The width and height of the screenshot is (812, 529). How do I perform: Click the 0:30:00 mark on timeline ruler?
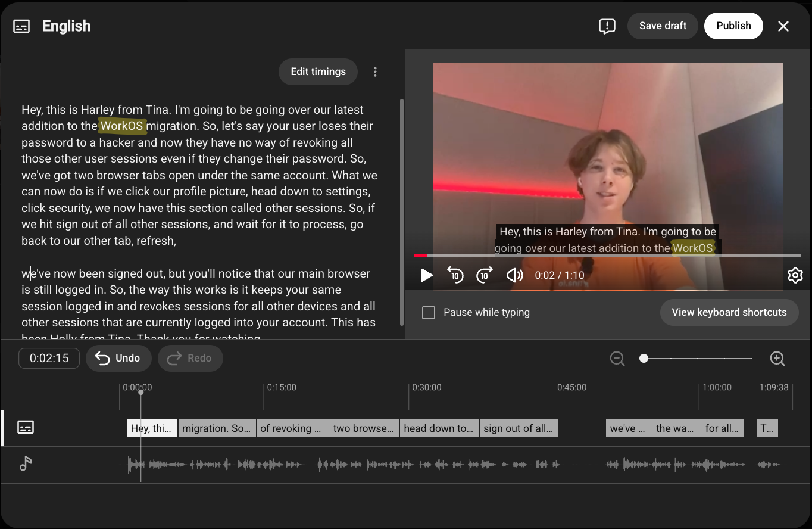427,387
